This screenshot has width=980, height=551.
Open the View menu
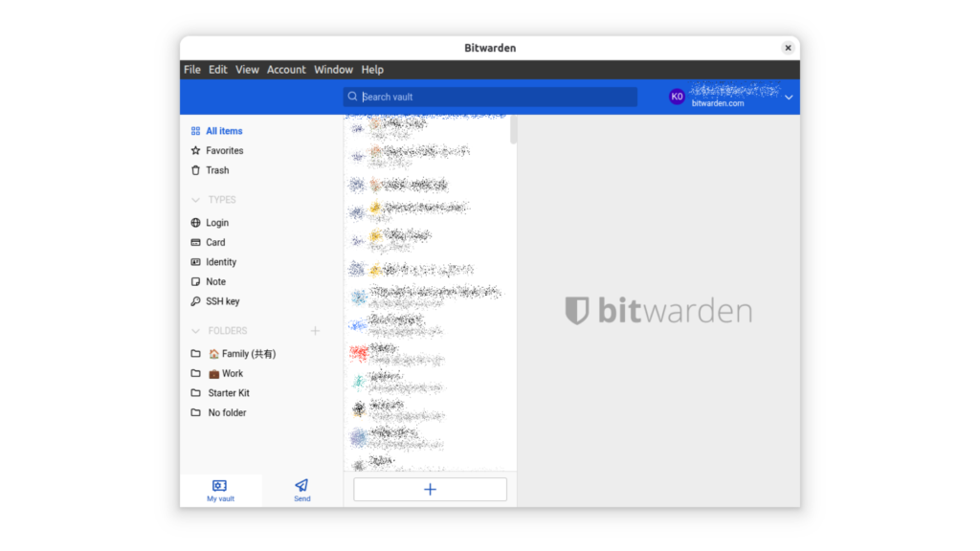pyautogui.click(x=247, y=69)
